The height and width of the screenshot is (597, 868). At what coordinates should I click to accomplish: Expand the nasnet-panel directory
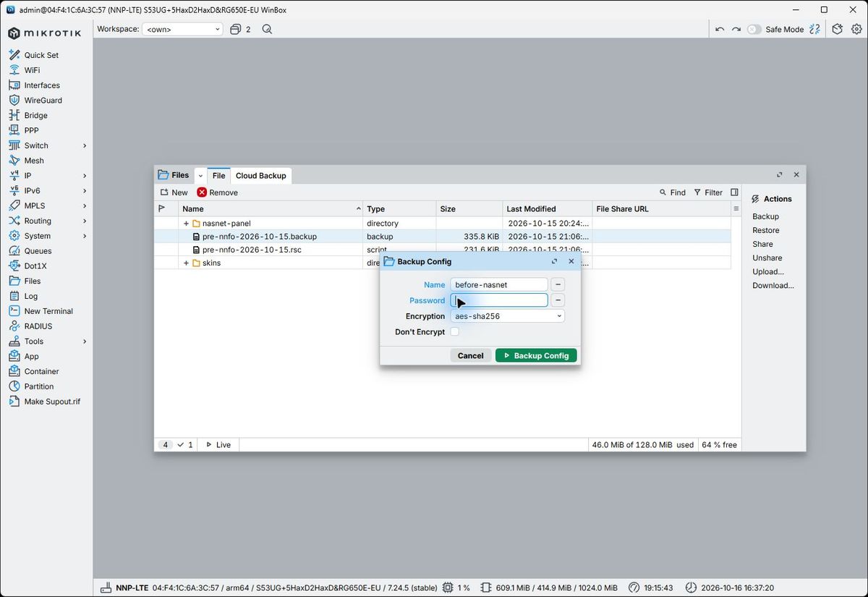point(186,224)
